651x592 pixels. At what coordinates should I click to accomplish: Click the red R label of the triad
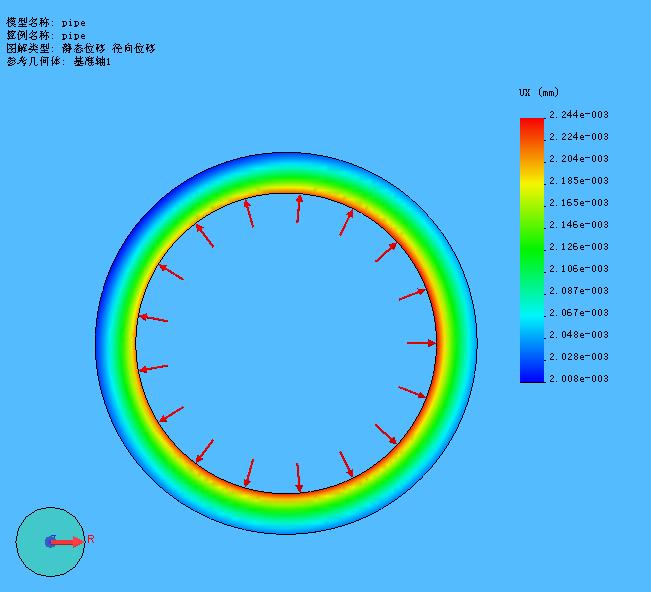91,539
